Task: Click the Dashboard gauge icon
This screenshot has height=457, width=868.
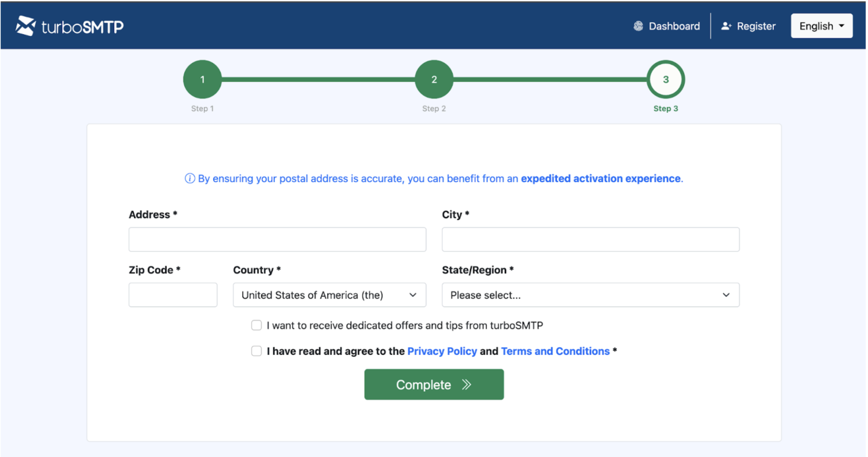Action: 638,26
